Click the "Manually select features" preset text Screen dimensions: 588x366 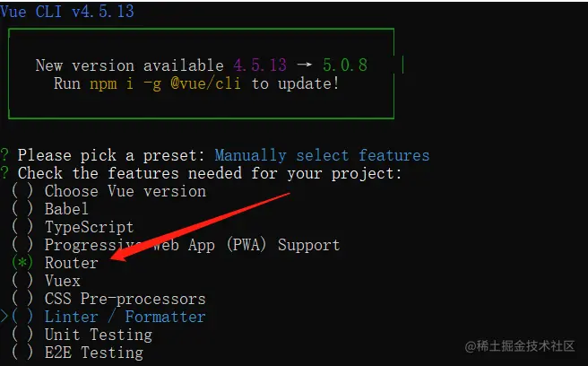pyautogui.click(x=322, y=155)
